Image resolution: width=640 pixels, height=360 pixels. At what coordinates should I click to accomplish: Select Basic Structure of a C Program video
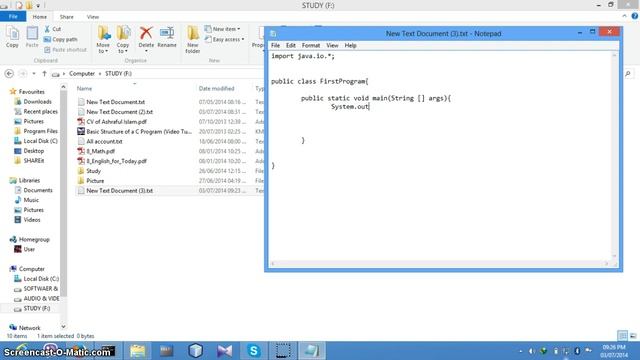point(139,131)
